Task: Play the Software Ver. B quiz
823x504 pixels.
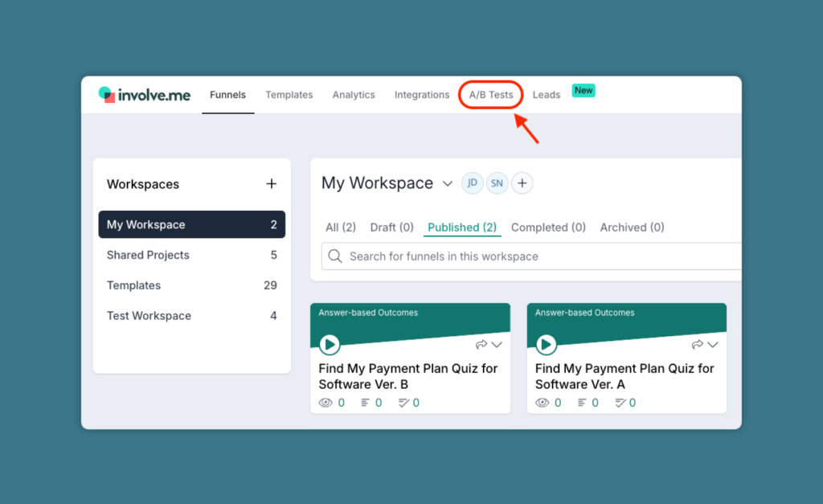Action: pos(330,345)
